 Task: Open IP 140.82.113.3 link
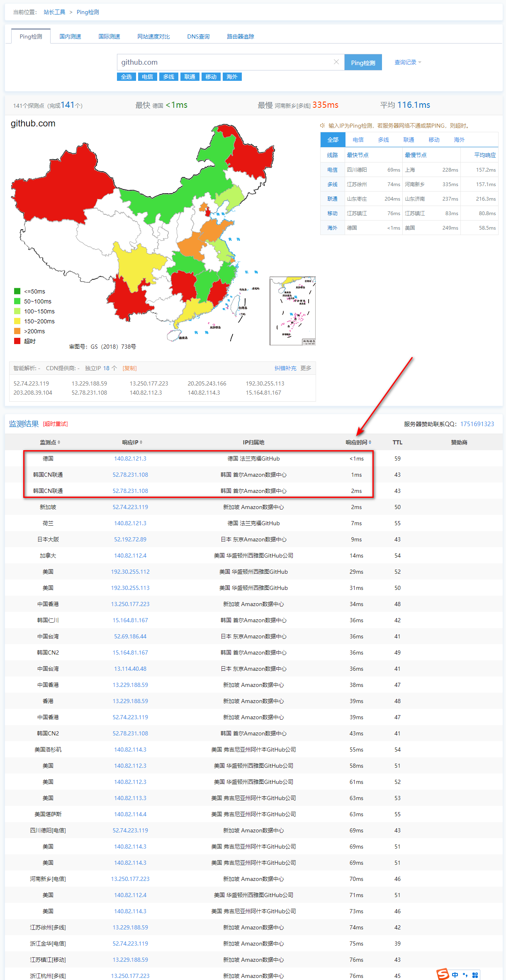(x=130, y=798)
